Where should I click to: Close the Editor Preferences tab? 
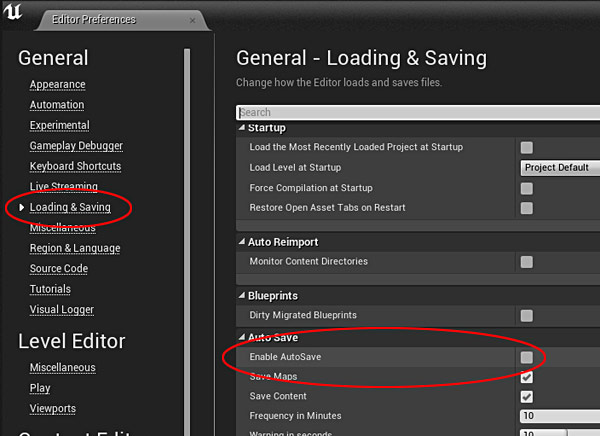coord(193,20)
